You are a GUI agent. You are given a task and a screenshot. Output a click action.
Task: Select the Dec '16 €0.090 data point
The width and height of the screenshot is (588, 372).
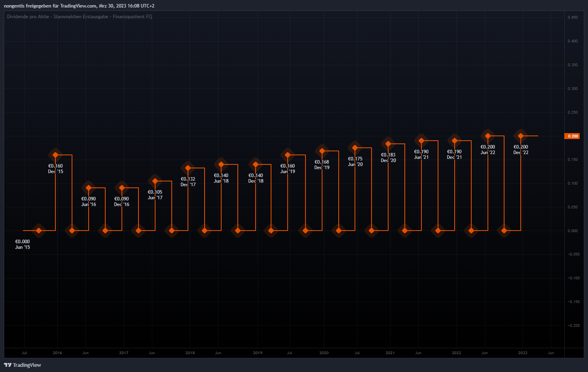[122, 188]
